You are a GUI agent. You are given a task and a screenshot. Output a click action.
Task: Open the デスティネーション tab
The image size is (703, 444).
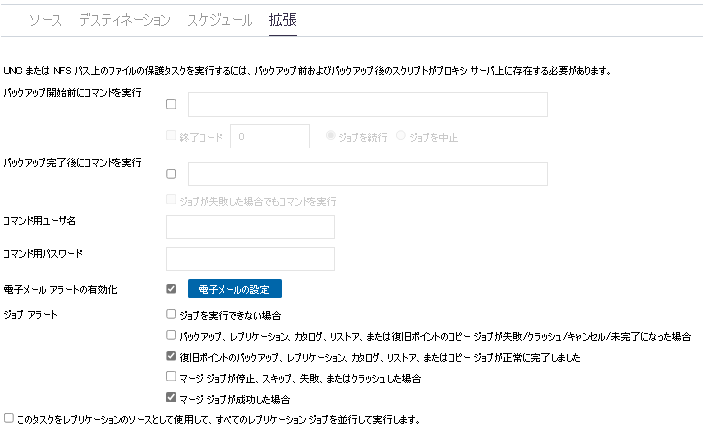[125, 20]
